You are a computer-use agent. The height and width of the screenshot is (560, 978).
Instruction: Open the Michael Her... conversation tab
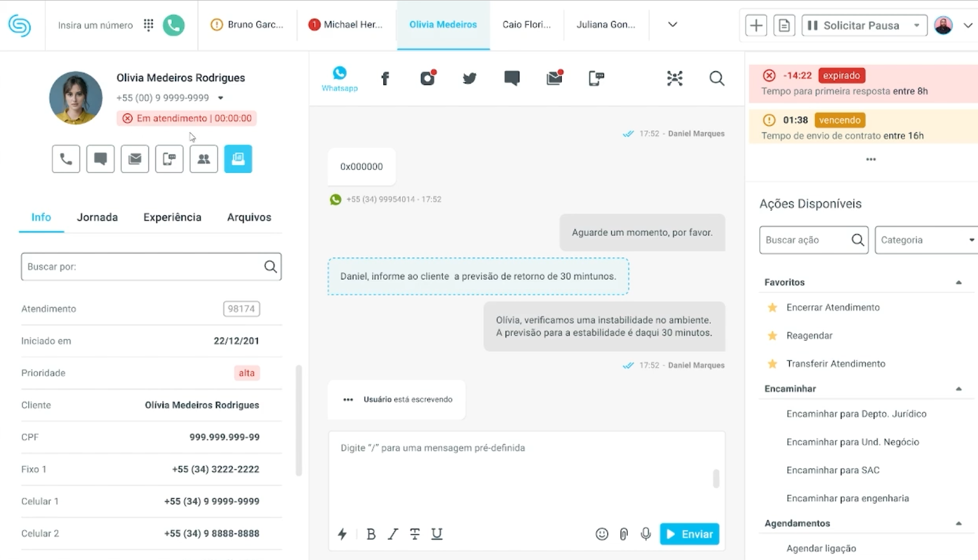(x=346, y=25)
